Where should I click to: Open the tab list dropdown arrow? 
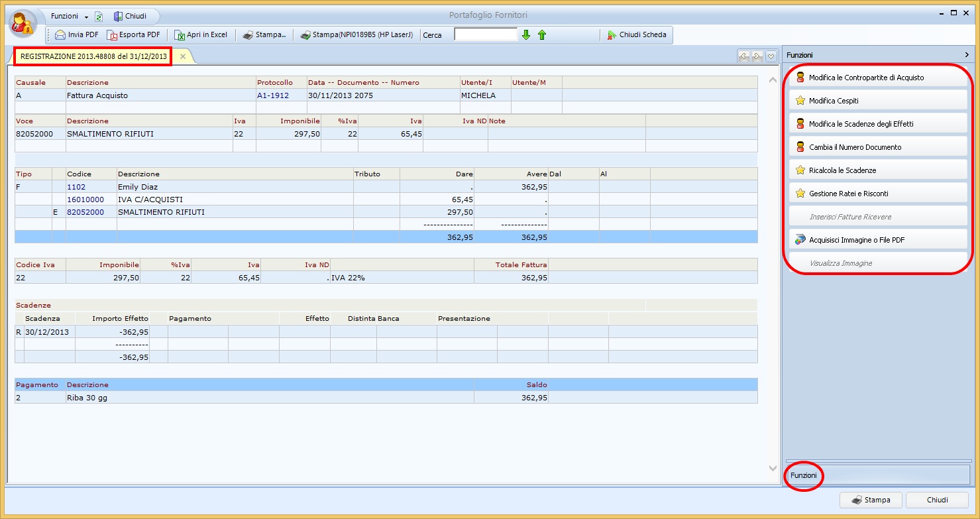pyautogui.click(x=771, y=57)
